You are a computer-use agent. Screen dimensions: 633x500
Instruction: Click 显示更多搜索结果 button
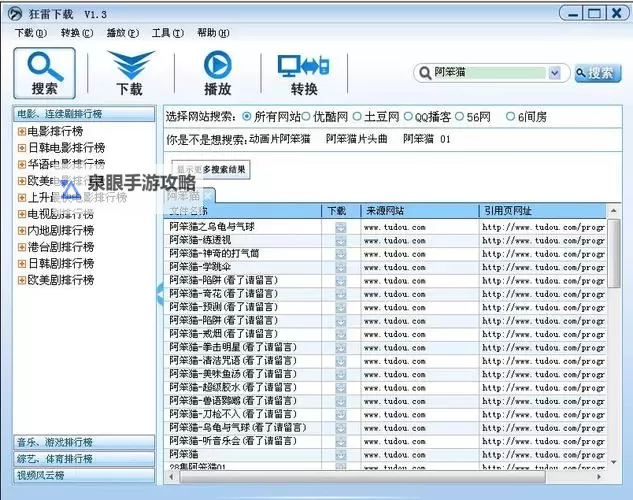(x=211, y=170)
